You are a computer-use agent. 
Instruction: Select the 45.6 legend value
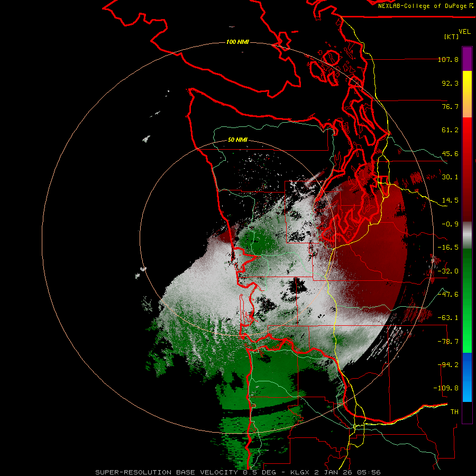pyautogui.click(x=450, y=153)
